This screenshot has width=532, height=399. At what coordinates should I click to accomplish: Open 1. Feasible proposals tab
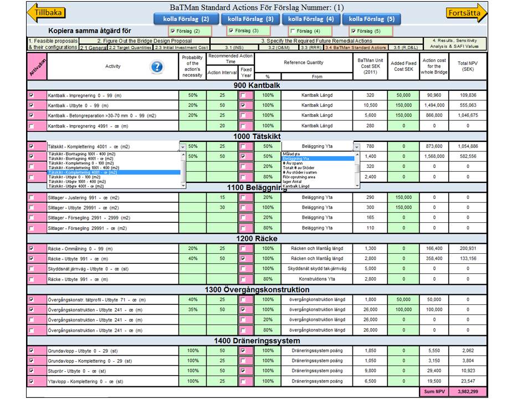[x=53, y=44]
